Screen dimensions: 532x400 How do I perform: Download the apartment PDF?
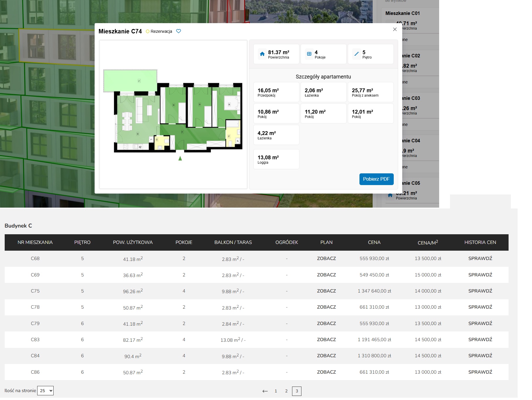pyautogui.click(x=376, y=179)
